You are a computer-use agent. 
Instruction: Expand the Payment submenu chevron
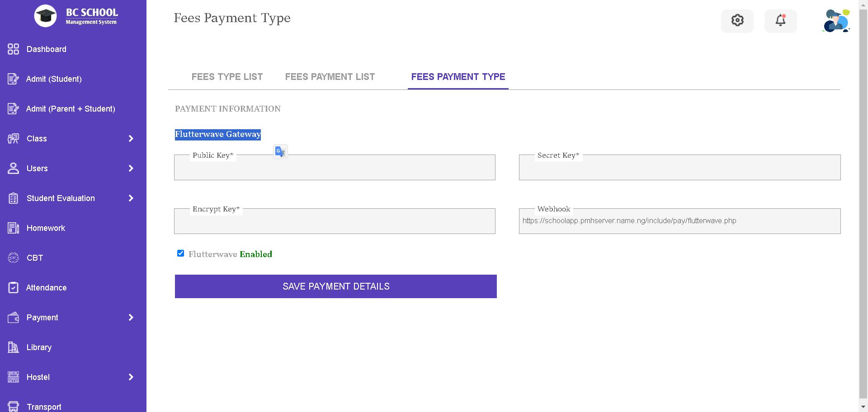click(131, 318)
